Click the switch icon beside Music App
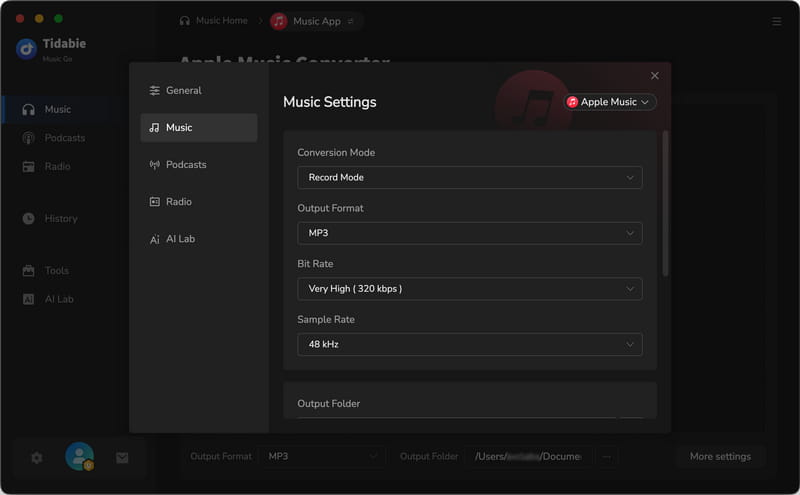This screenshot has height=495, width=800. [351, 21]
